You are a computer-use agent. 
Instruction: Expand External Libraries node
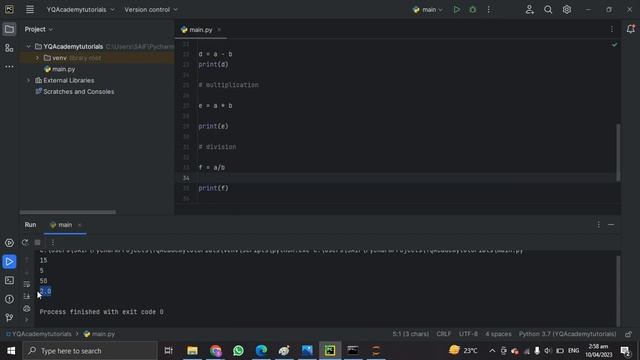29,80
